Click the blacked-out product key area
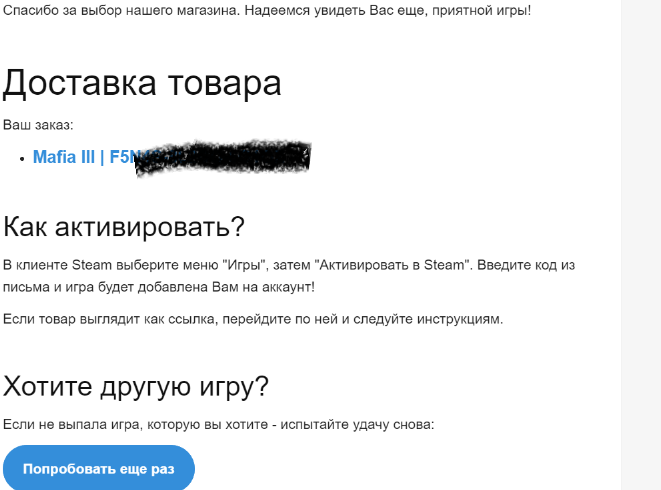Image resolution: width=661 pixels, height=490 pixels. click(225, 157)
